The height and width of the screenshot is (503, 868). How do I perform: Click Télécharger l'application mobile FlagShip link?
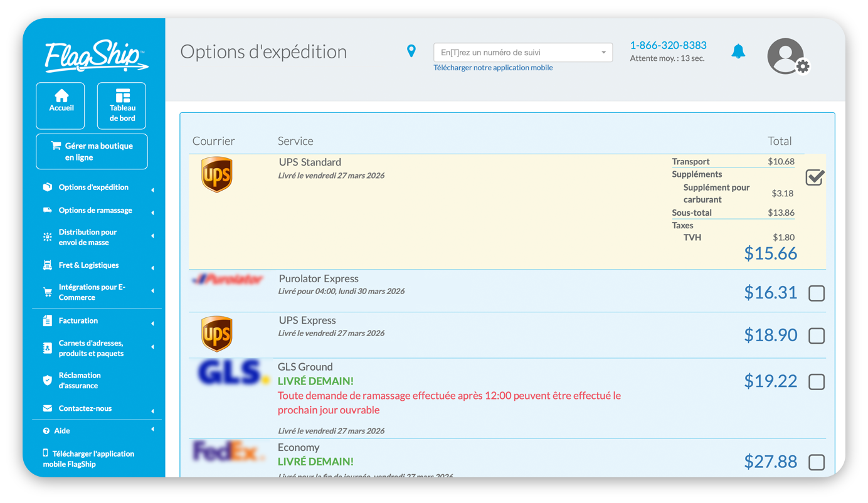[88, 458]
